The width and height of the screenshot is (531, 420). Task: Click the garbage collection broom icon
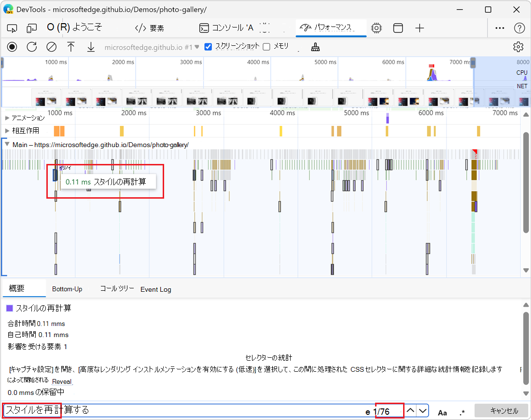click(316, 47)
